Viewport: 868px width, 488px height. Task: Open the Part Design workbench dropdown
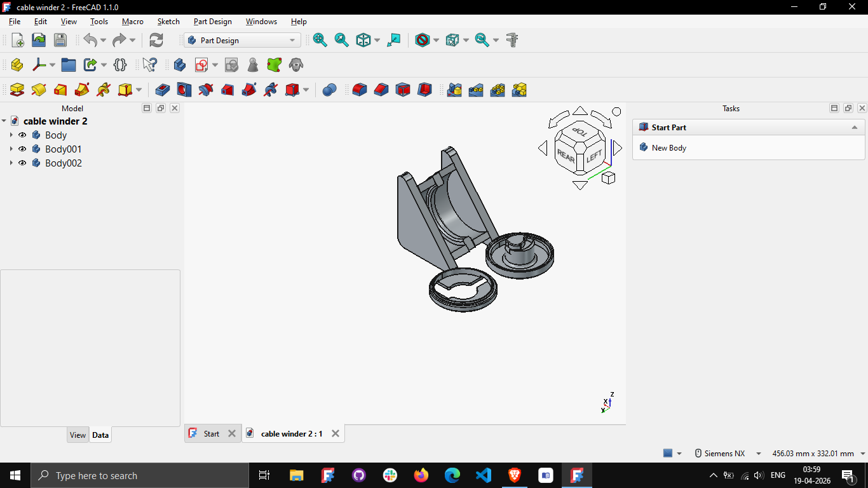point(242,40)
